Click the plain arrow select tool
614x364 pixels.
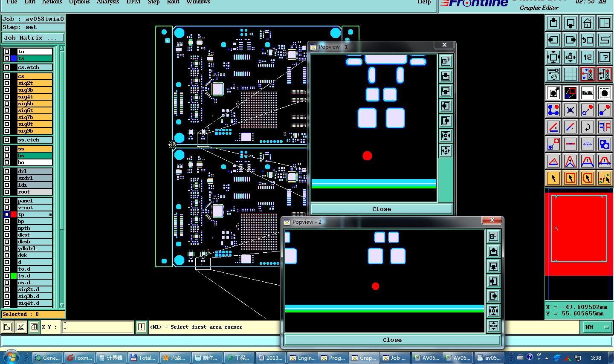pos(553,178)
